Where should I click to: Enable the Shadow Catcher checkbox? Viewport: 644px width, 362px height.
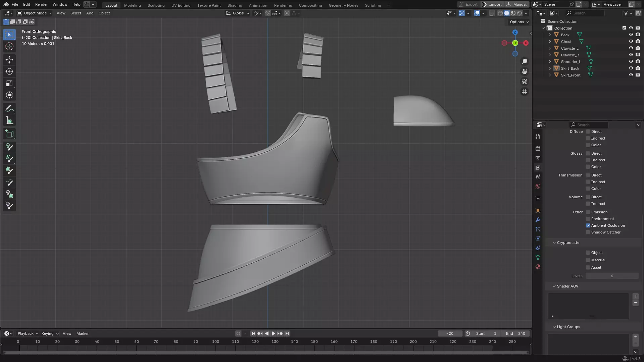(x=588, y=232)
